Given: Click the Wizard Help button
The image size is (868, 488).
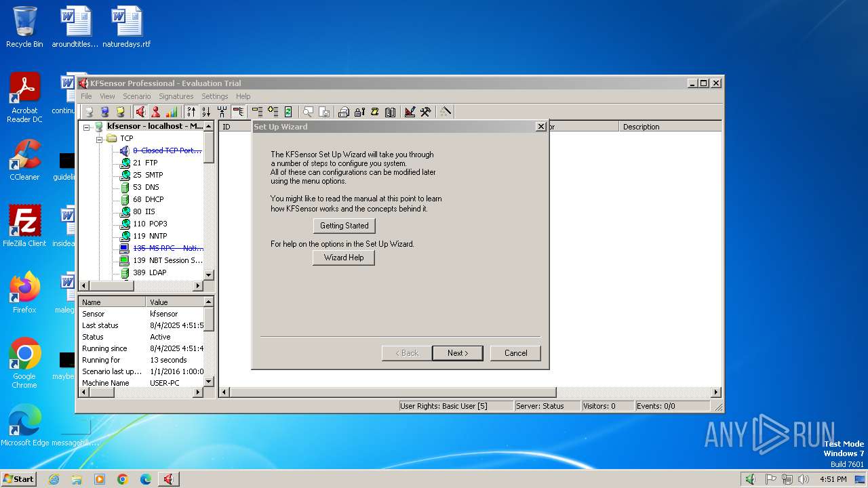Looking at the screenshot, I should point(344,258).
